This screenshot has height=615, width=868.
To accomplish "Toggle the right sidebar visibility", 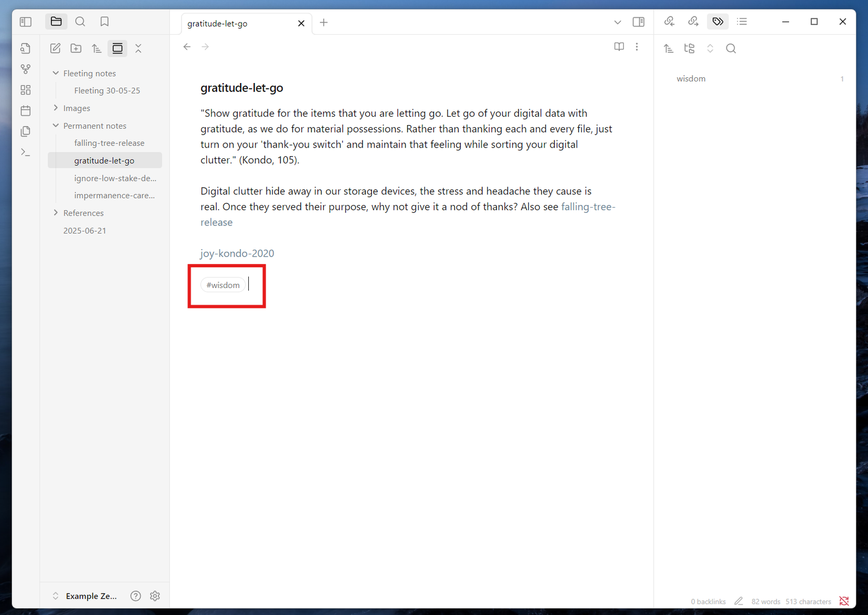I will tap(639, 22).
